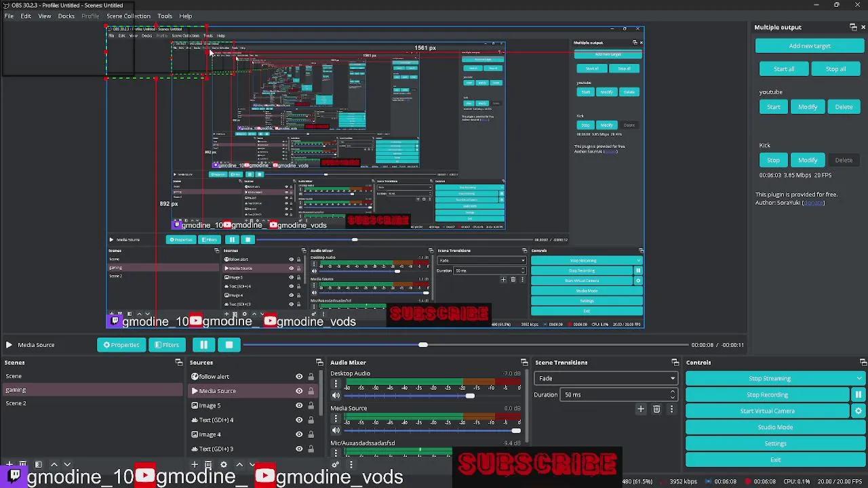Hide the Text (GDI+) 4 source
The height and width of the screenshot is (488, 868).
pyautogui.click(x=299, y=420)
